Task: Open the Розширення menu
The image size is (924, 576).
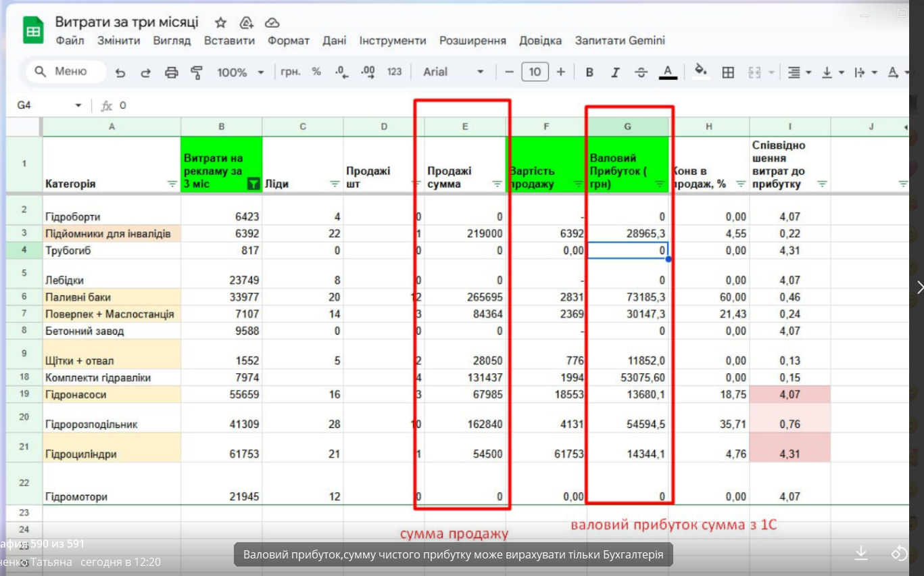Action: (x=472, y=41)
